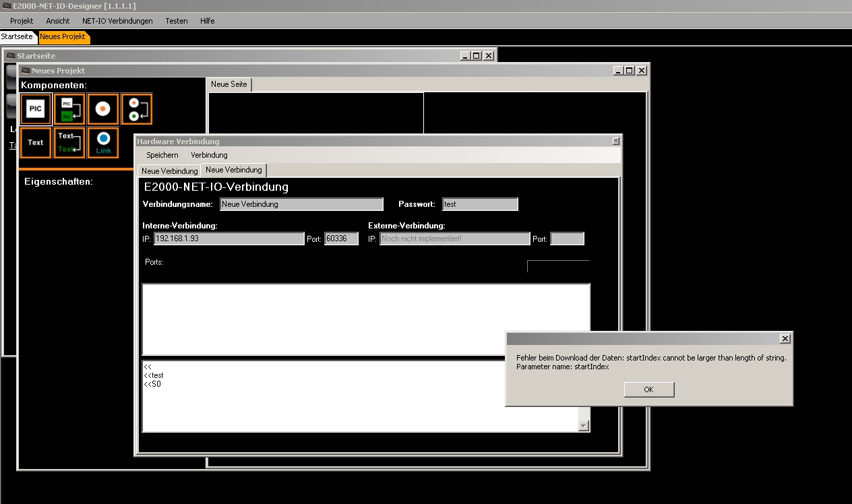852x504 pixels.
Task: Select the plain Text component icon
Action: [x=36, y=143]
